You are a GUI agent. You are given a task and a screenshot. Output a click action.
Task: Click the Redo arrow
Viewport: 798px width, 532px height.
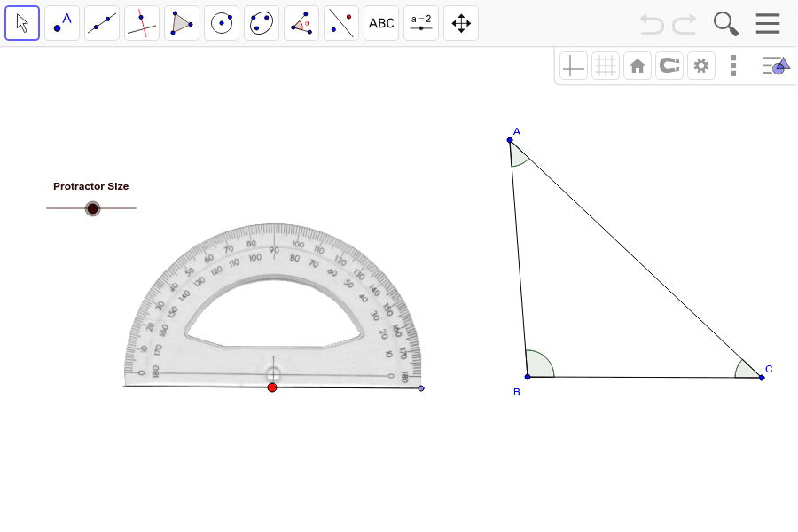pos(684,24)
